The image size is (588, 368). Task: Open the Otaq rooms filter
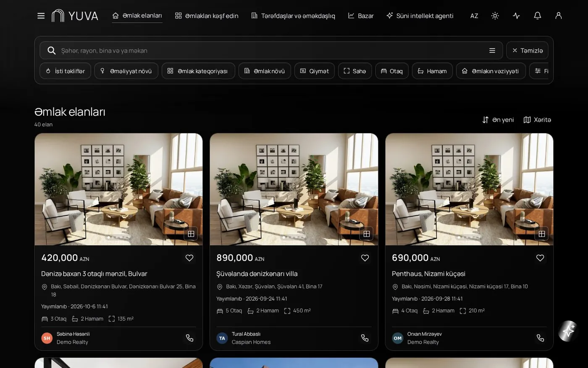(392, 71)
